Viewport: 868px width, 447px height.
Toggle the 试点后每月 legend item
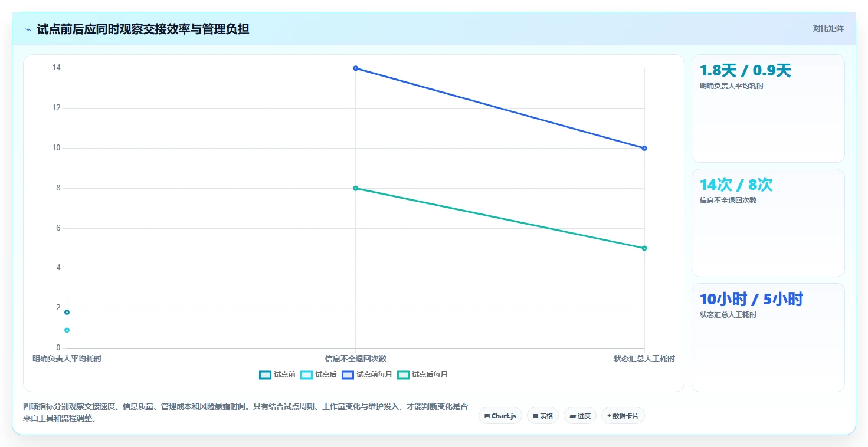(x=422, y=374)
